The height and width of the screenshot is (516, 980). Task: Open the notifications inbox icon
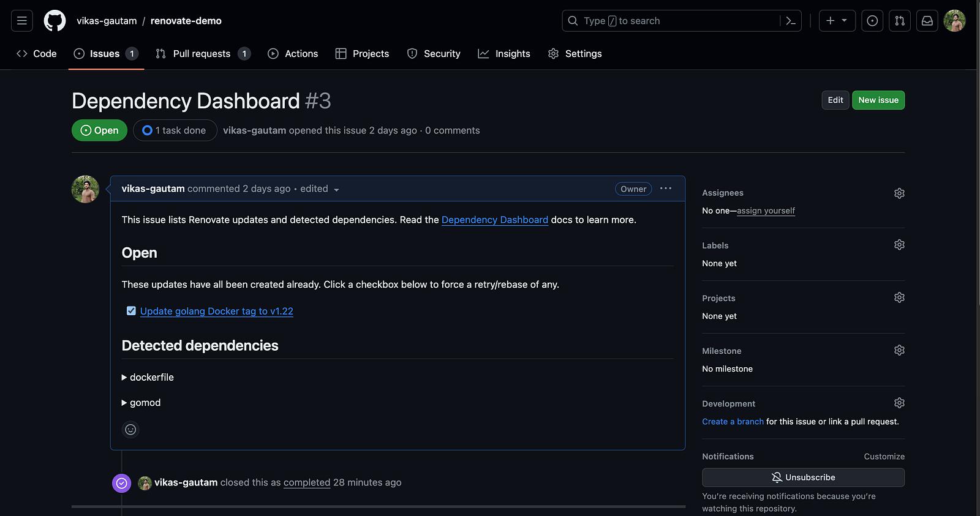927,21
